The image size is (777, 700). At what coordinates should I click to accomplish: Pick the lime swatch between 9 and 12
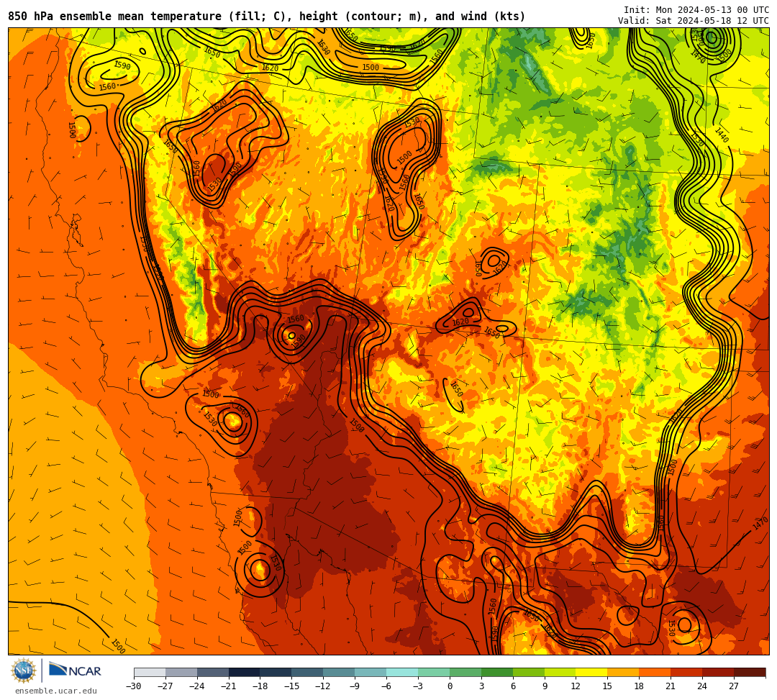click(x=560, y=672)
